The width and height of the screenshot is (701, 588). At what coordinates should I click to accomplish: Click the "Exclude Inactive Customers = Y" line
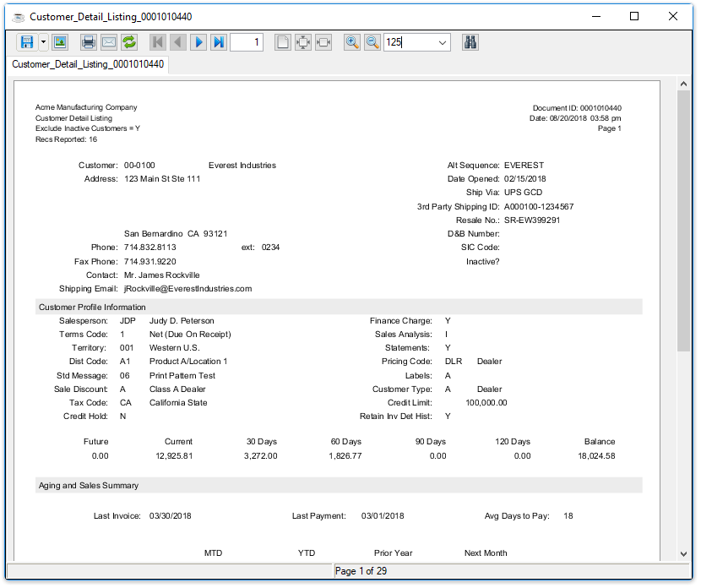click(88, 128)
